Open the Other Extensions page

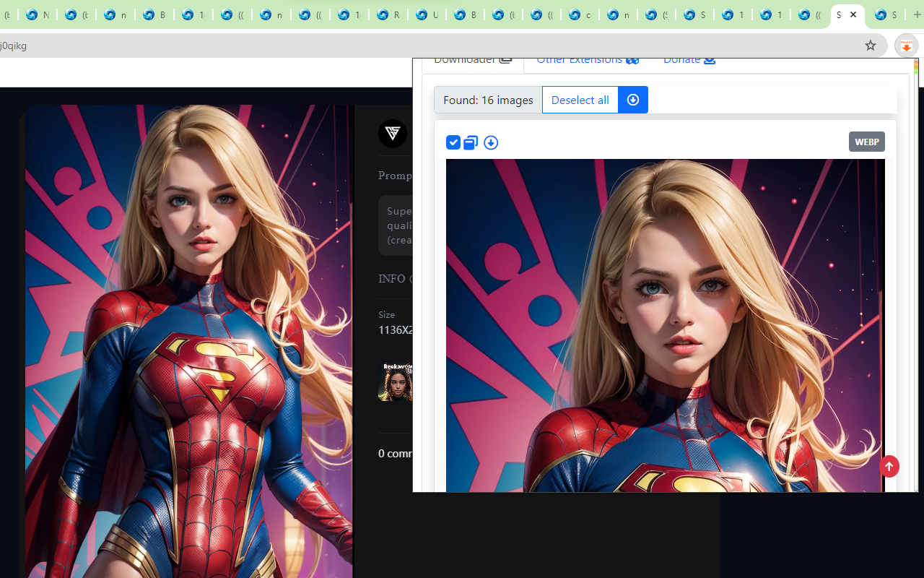pyautogui.click(x=579, y=59)
